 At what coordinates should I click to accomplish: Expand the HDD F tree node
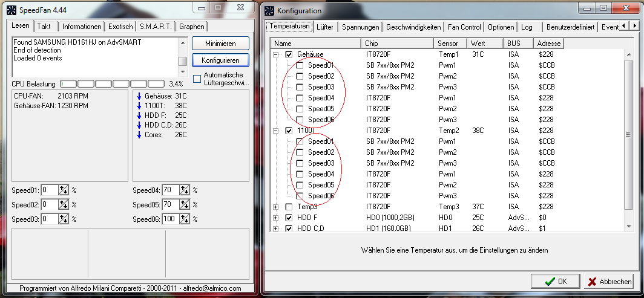pos(275,218)
